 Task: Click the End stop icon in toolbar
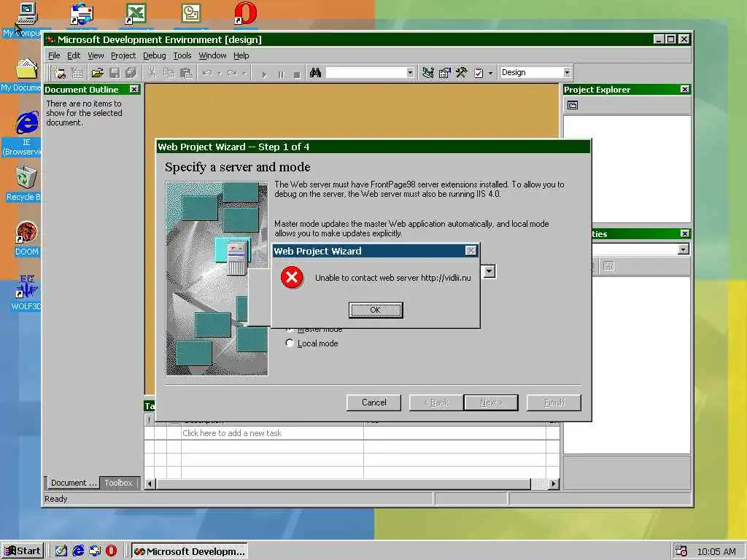(296, 74)
